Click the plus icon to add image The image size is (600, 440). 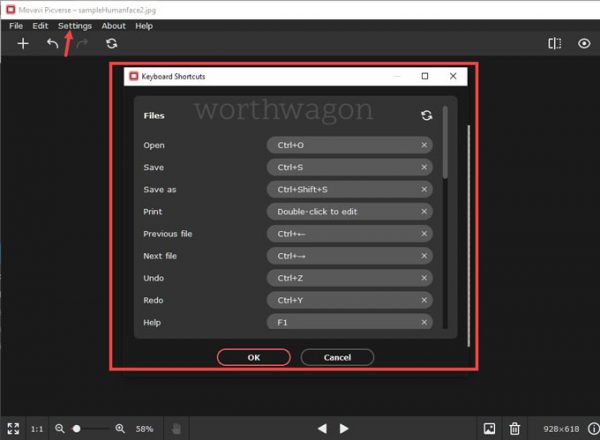point(24,44)
